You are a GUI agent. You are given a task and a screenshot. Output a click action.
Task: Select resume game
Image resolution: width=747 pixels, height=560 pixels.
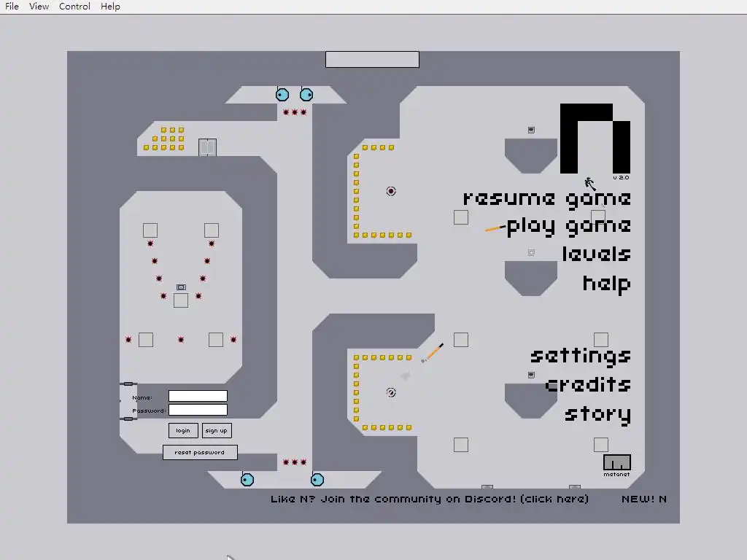click(547, 199)
